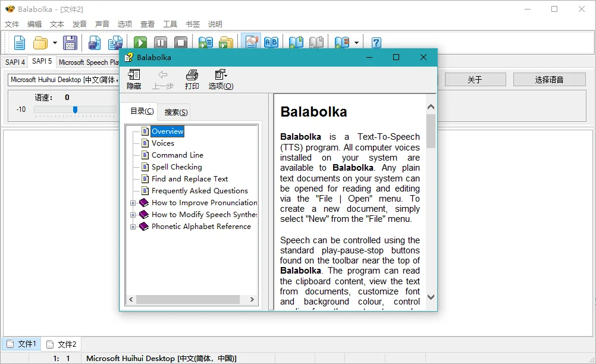Viewport: 596px width, 364px height.
Task: Open the 查看 menu
Action: click(147, 24)
